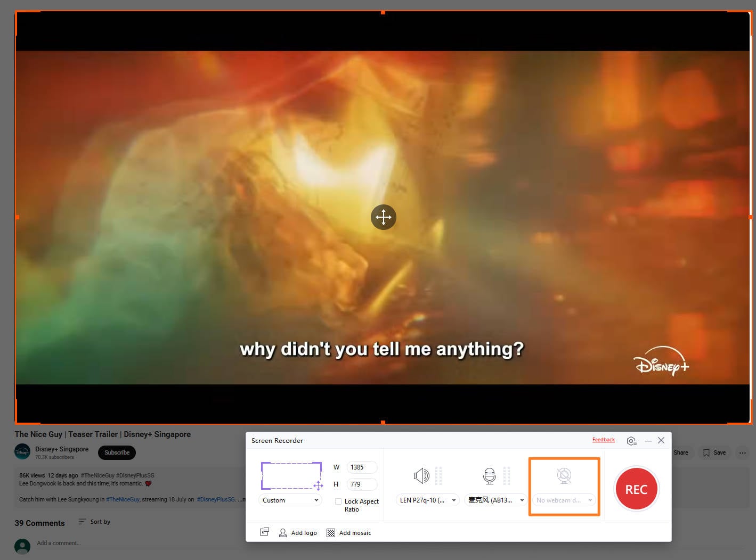Toggle the microphone icon
This screenshot has width=756, height=560.
click(489, 475)
